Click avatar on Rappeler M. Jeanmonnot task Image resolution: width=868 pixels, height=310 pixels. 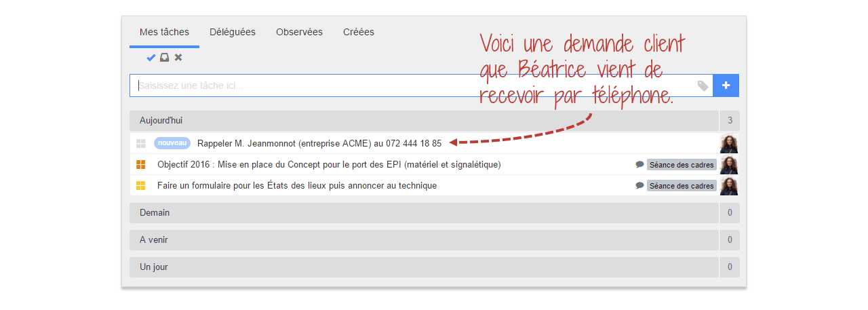pos(729,144)
